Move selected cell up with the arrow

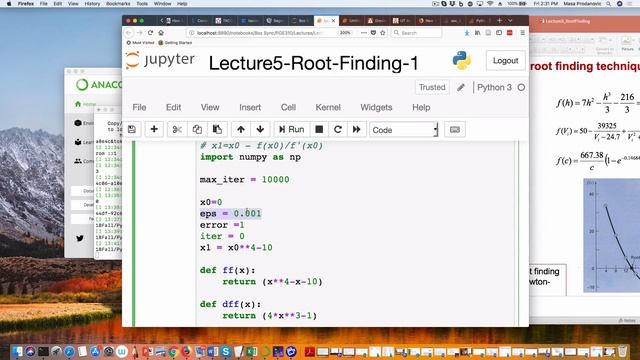tap(241, 129)
